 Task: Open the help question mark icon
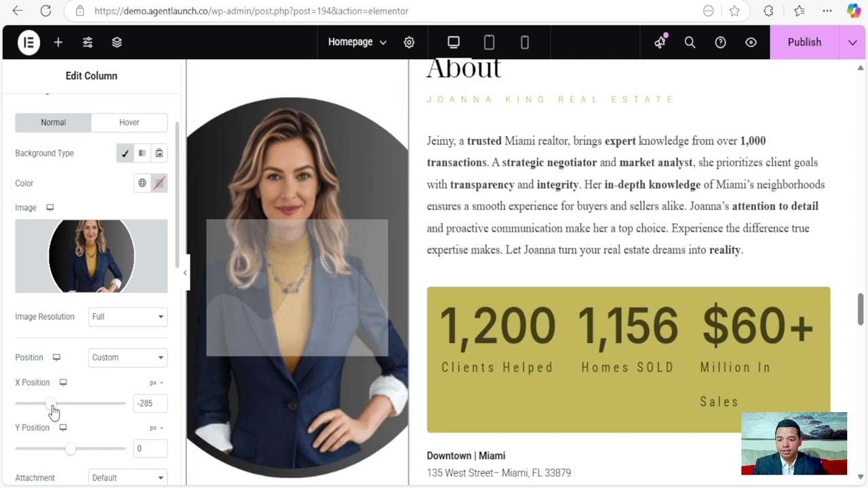tap(720, 42)
